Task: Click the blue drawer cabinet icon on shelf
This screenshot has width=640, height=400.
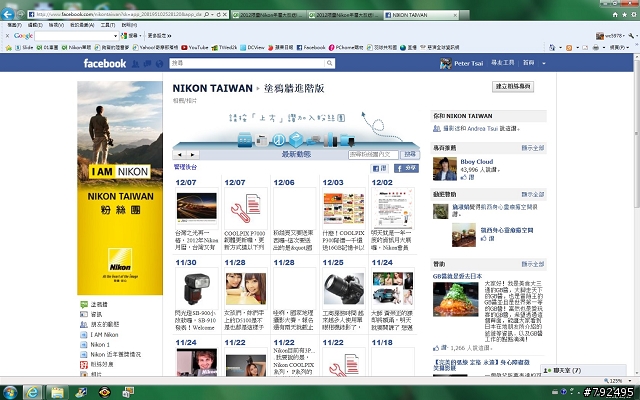Action: point(245,139)
